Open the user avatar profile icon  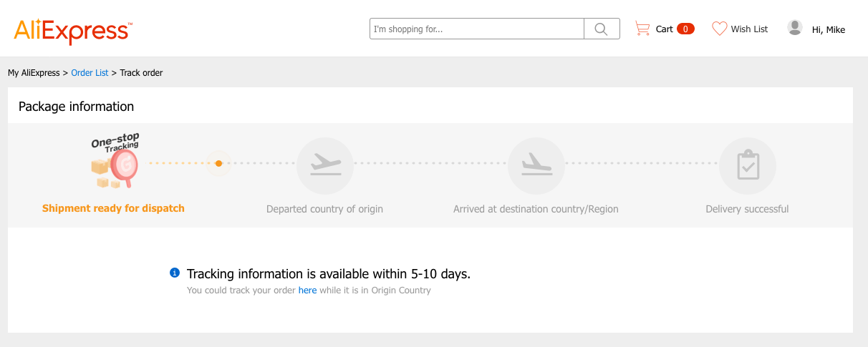[x=795, y=27]
